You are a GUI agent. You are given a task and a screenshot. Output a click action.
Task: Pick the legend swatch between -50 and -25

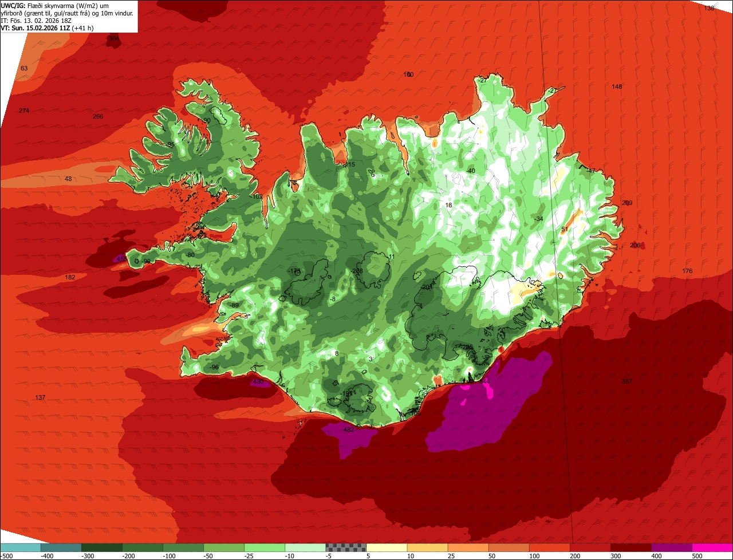[224, 547]
